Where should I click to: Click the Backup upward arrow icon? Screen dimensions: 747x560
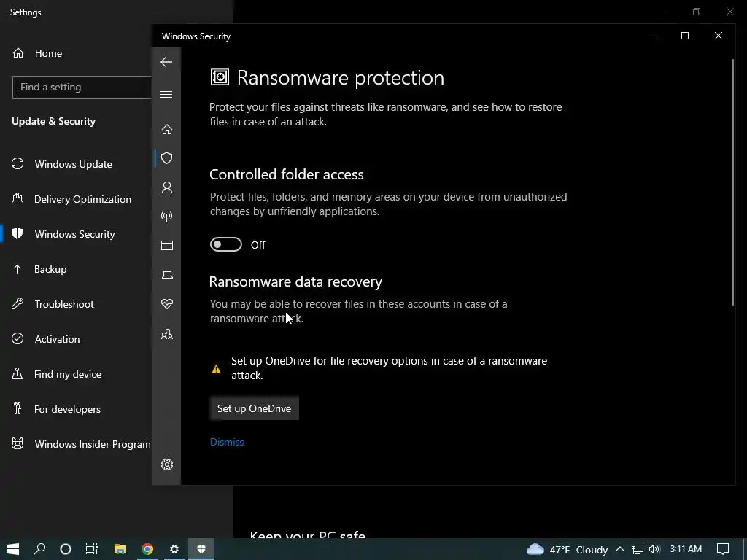(x=18, y=268)
